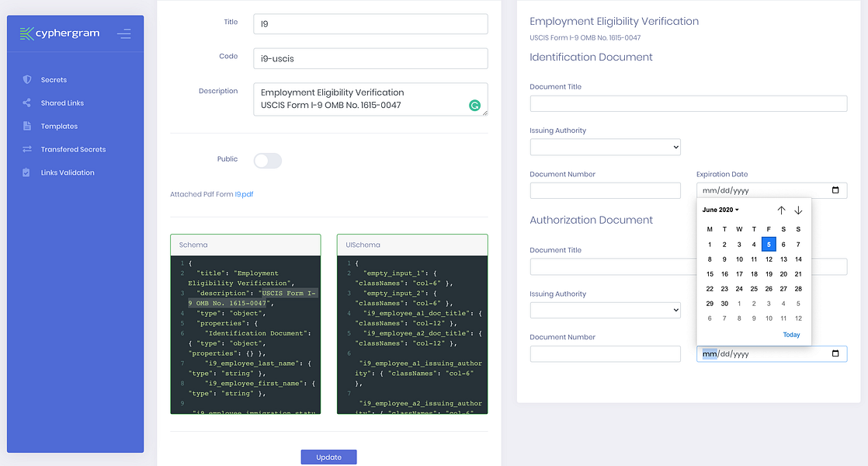Open Transfered Secrets in the sidebar
This screenshot has width=868, height=466.
tap(73, 149)
